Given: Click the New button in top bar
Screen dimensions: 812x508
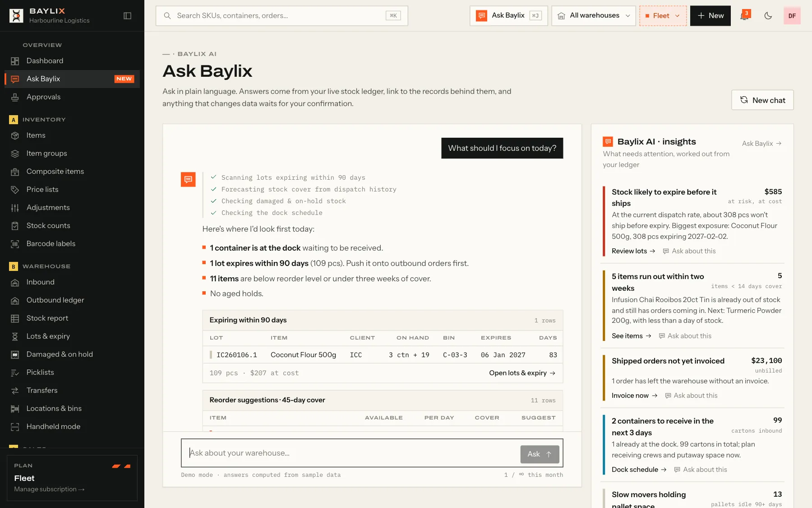Looking at the screenshot, I should tap(710, 16).
